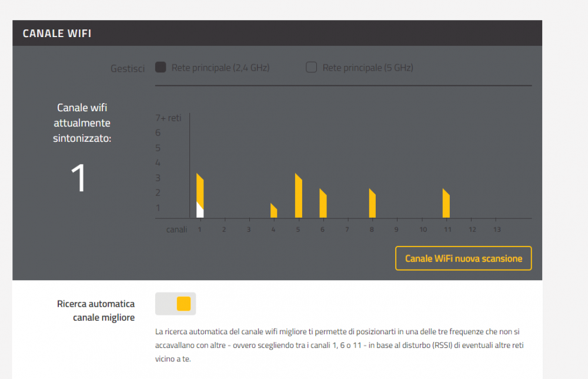Click the '7+ reti' axis label

click(168, 118)
